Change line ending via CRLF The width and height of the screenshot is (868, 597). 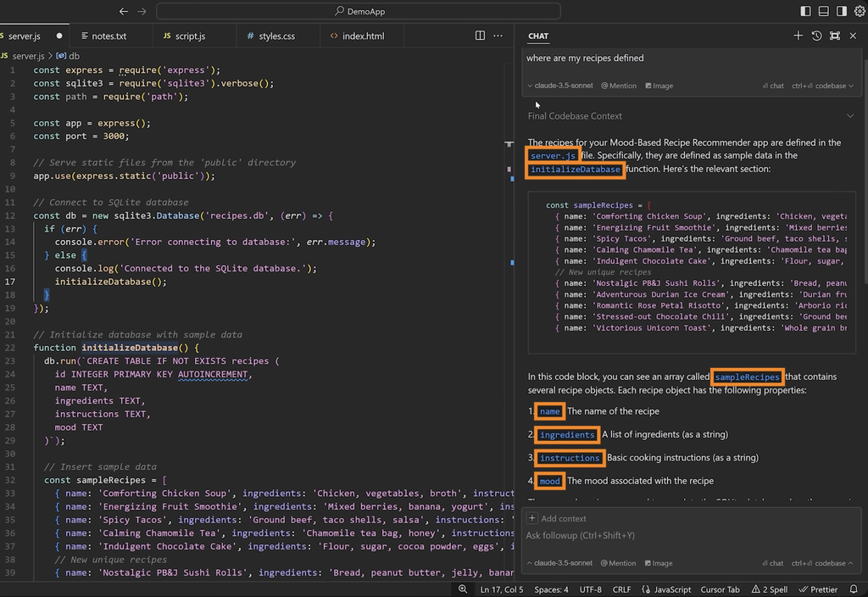coord(621,589)
